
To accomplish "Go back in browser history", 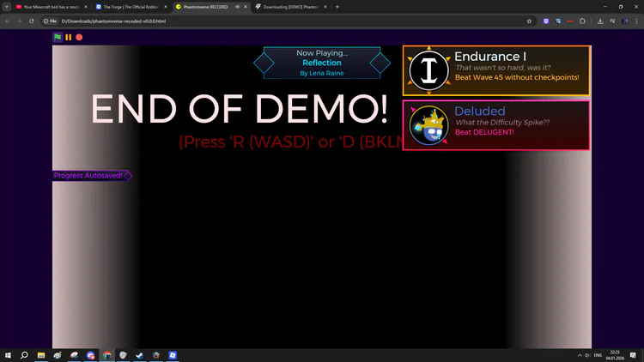I will click(8, 21).
